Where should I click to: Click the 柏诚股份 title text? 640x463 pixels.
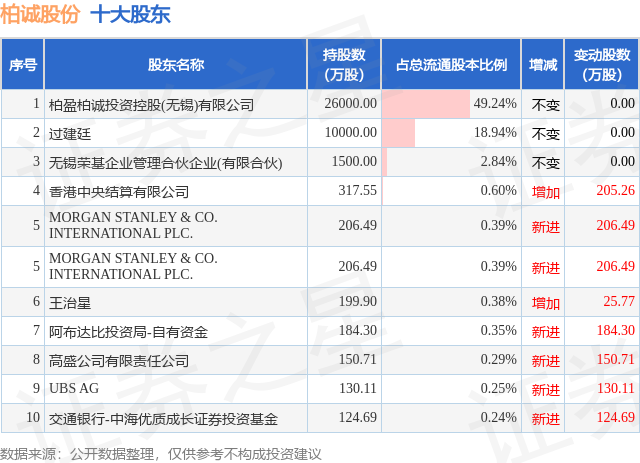40,14
